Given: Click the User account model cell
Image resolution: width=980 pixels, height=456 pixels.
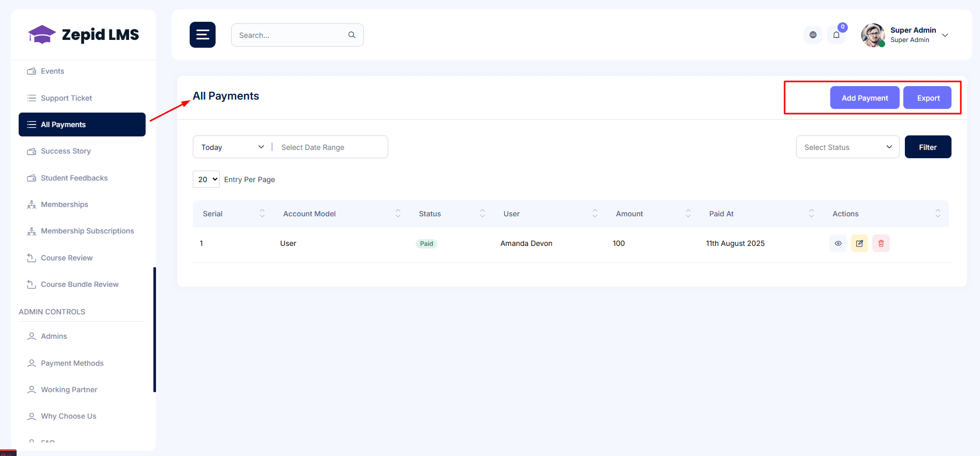Looking at the screenshot, I should point(288,243).
